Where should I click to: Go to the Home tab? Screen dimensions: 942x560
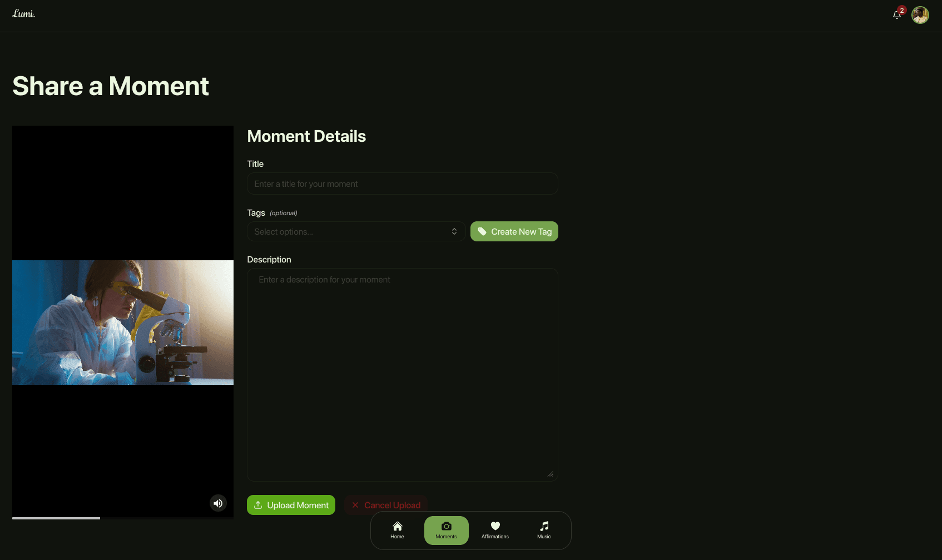click(x=398, y=531)
